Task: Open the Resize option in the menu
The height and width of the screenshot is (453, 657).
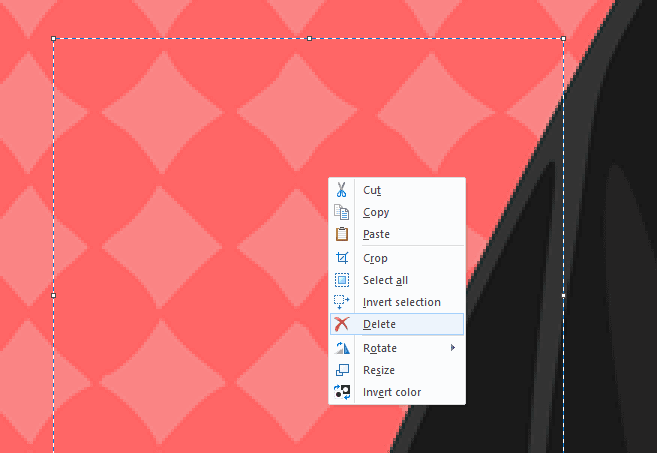Action: pyautogui.click(x=397, y=370)
